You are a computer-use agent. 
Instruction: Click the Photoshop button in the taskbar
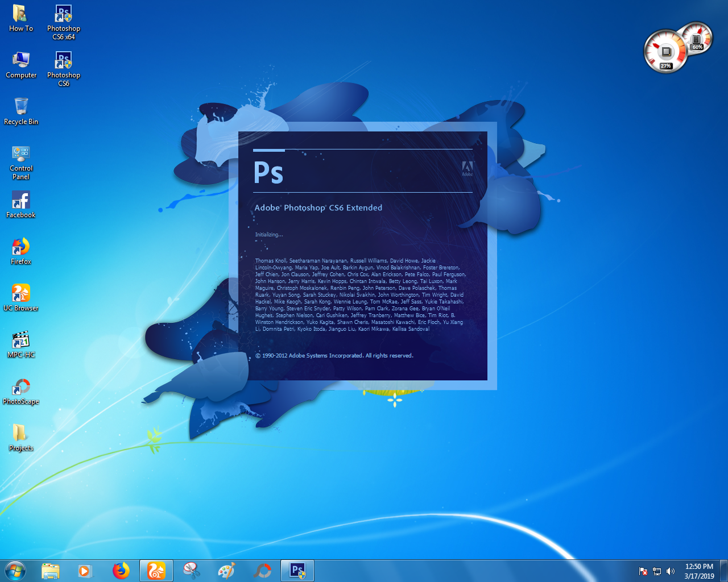coord(297,571)
